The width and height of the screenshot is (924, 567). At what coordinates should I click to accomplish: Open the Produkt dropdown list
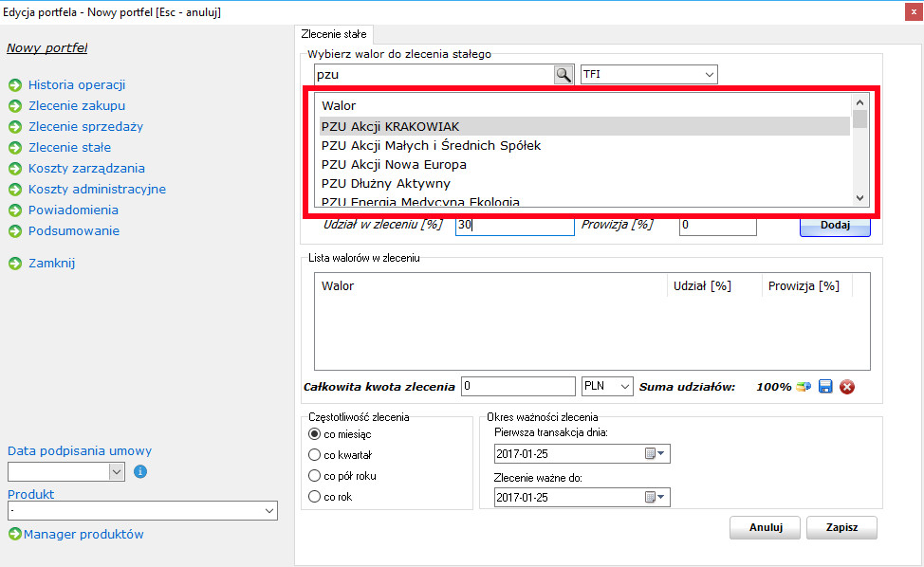[x=268, y=511]
